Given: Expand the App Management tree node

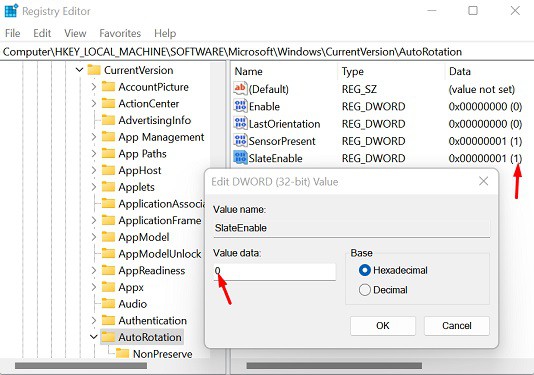Looking at the screenshot, I should [94, 137].
